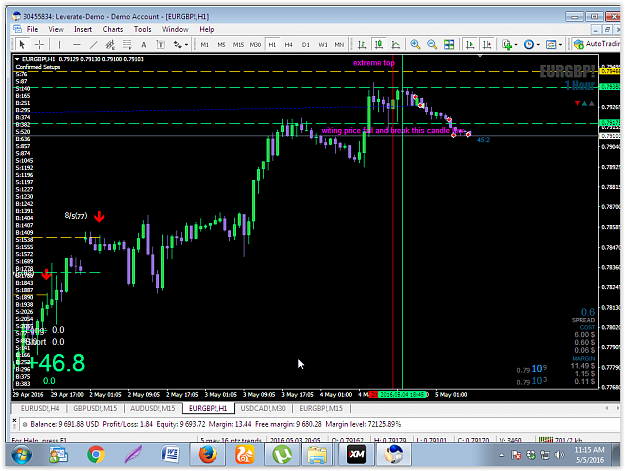Open the Tools menu
This screenshot has width=625, height=471.
pos(142,29)
